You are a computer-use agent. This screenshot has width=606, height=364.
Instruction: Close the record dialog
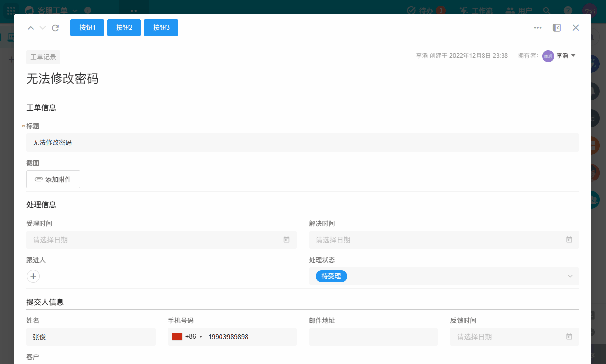[x=576, y=28]
